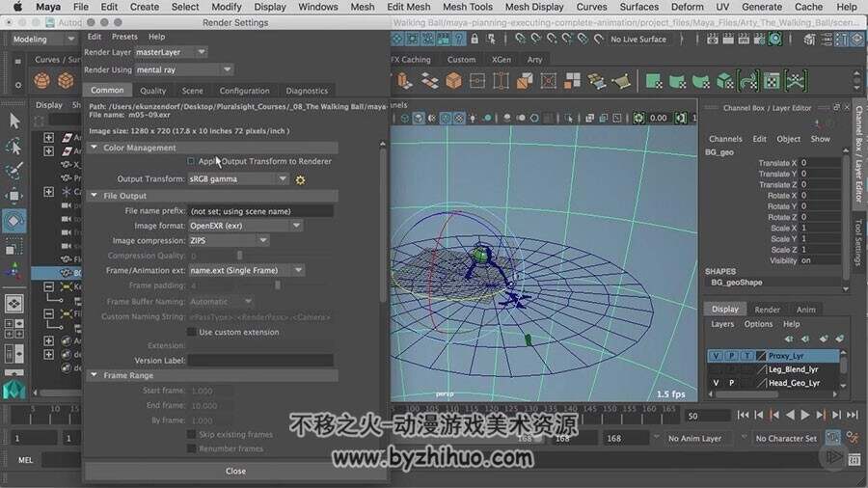This screenshot has height=488, width=868.
Task: Open the Modeling menu set dropdown
Action: 43,40
